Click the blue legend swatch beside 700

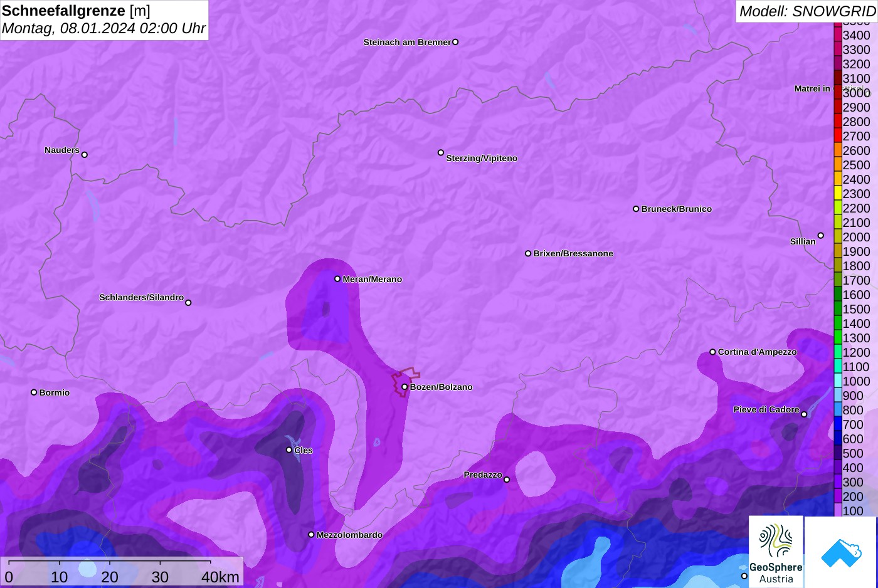click(838, 424)
